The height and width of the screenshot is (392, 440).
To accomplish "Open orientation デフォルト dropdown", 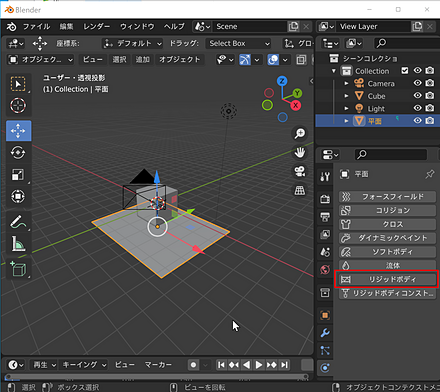I will 133,43.
